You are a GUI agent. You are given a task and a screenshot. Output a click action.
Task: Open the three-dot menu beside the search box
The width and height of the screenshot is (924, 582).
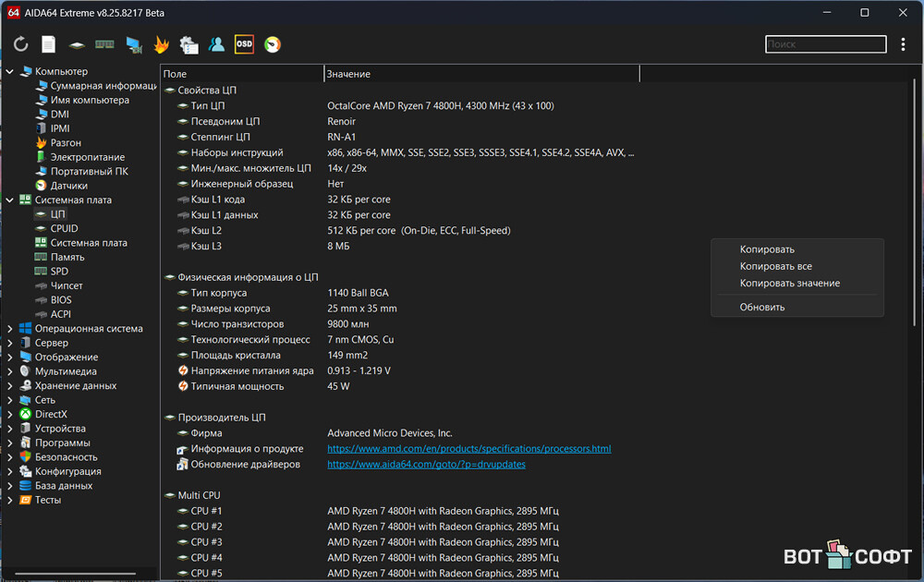[x=903, y=44]
